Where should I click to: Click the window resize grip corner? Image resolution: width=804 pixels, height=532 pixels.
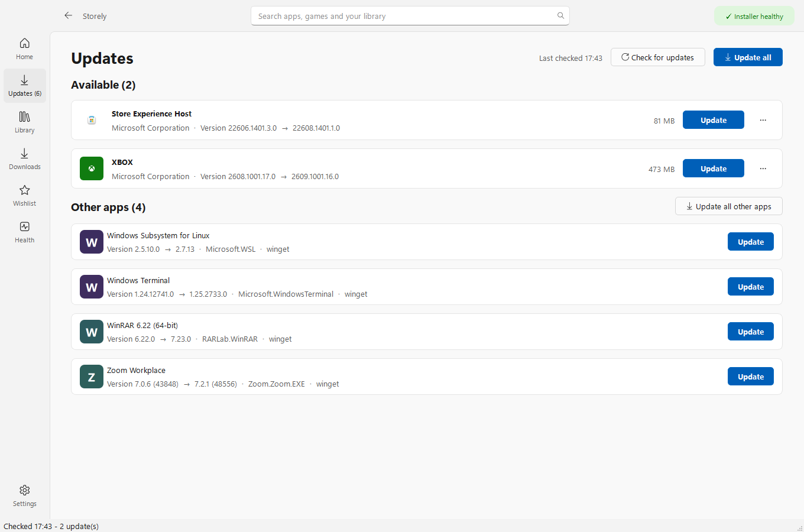pos(800,528)
